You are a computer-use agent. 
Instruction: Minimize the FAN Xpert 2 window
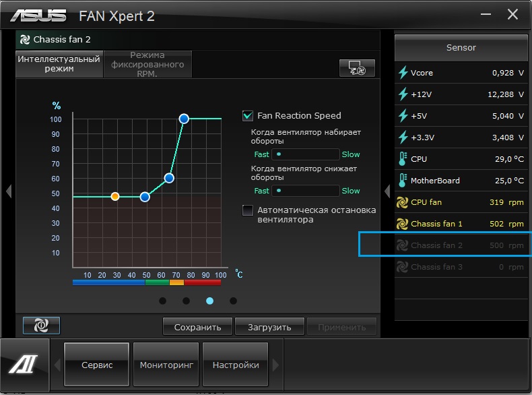pos(486,14)
